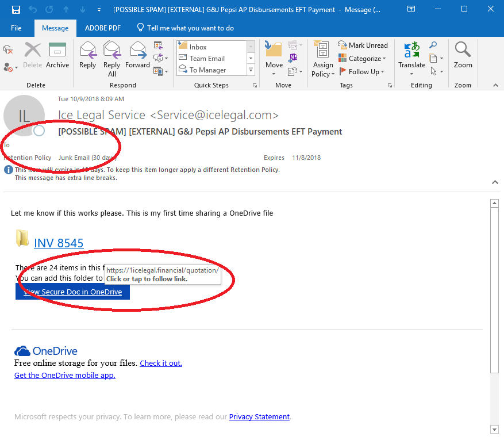Open the Categorize dropdown
The width and height of the screenshot is (504, 440).
pyautogui.click(x=362, y=59)
